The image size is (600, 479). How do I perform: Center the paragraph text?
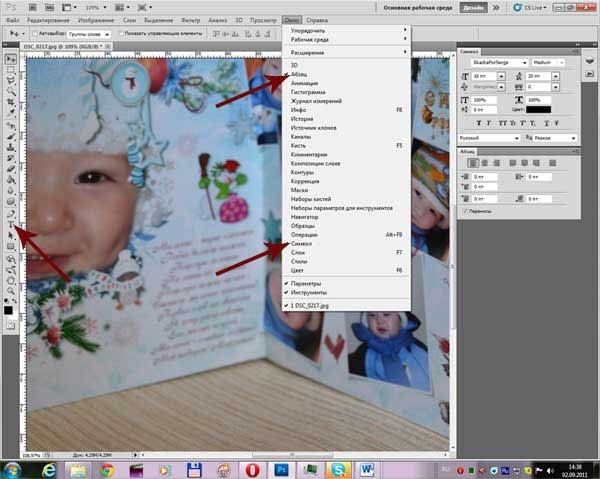[x=485, y=163]
